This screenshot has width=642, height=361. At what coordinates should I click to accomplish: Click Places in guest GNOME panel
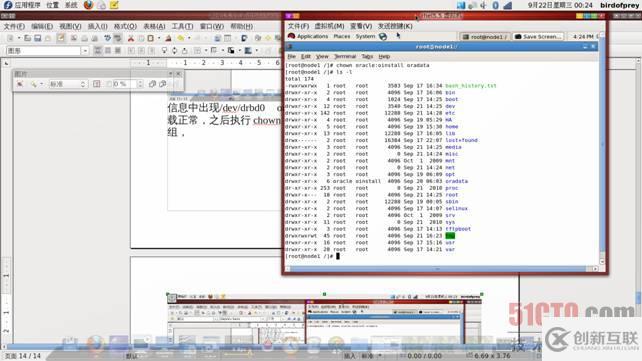coord(341,36)
